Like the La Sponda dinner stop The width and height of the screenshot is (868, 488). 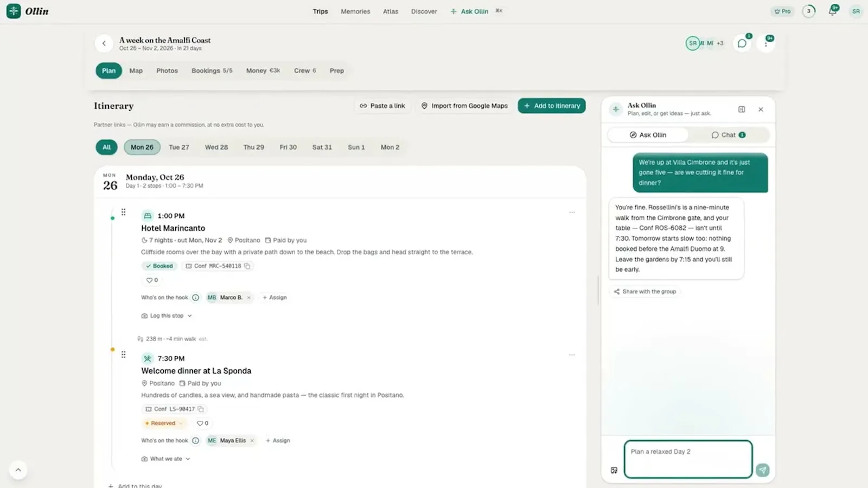tap(202, 423)
